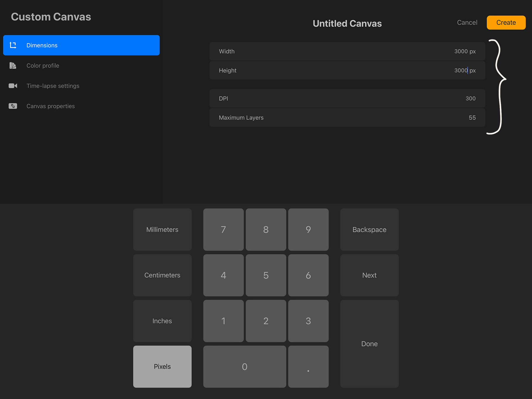Screen dimensions: 532x399
Task: Rename the Untitled Canvas title
Action: [x=347, y=23]
